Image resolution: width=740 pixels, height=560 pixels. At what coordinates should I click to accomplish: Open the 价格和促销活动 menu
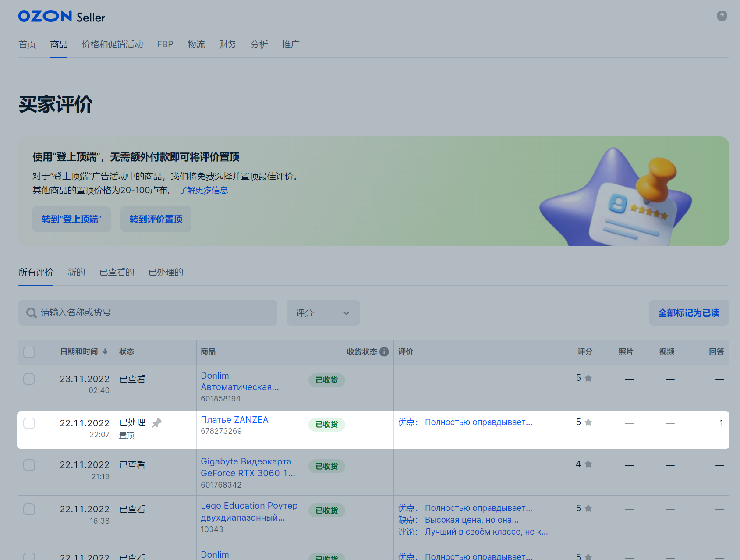pos(112,44)
